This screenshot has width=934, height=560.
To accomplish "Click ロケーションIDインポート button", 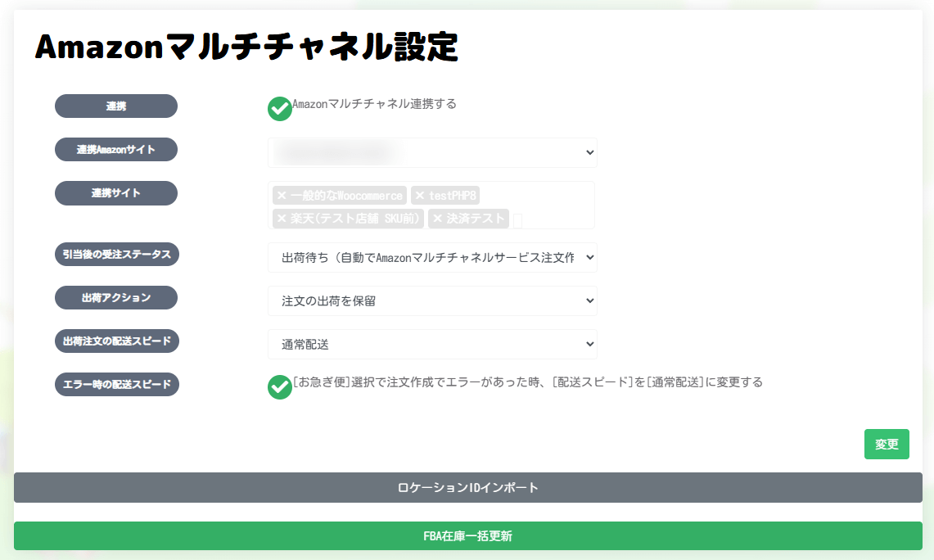I will 467,487.
